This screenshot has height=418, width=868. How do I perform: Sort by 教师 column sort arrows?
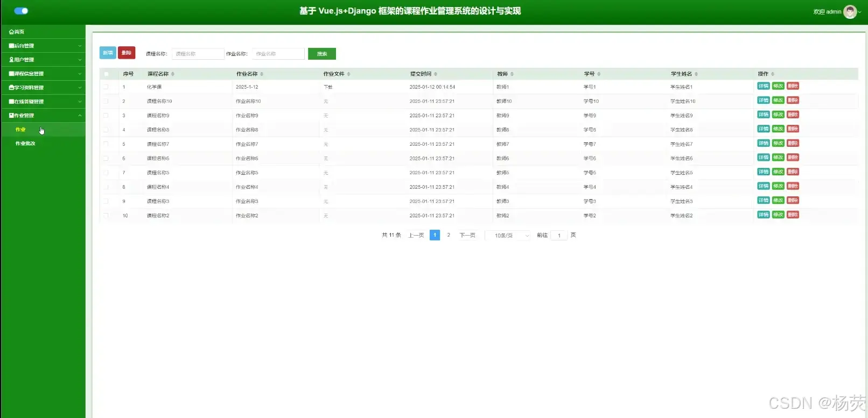[512, 74]
